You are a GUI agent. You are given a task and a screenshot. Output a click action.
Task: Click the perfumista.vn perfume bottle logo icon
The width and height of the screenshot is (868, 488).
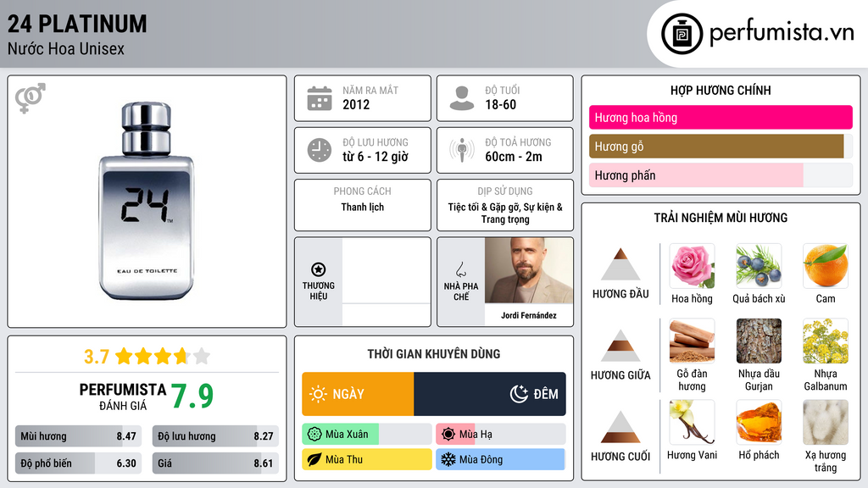click(682, 34)
